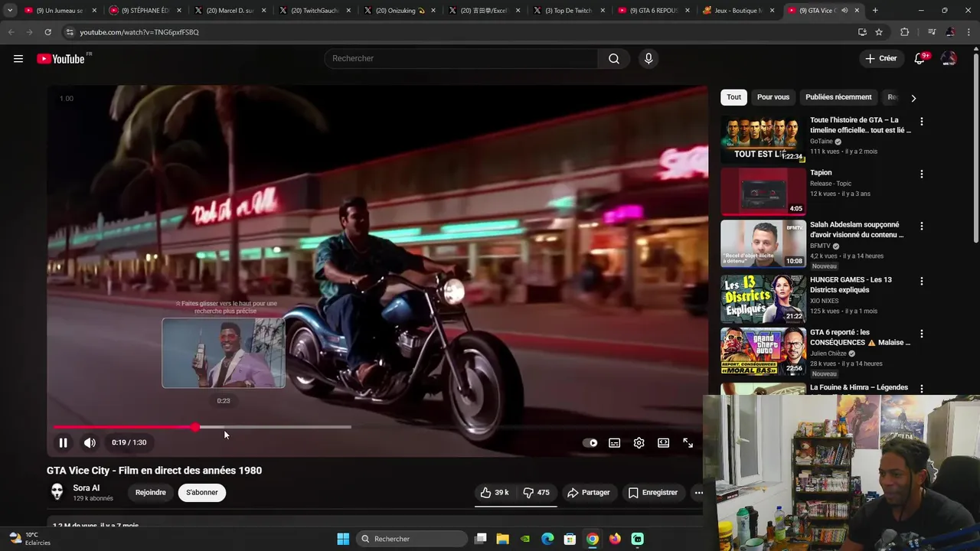Join the channel via Rejoindre
Viewport: 980px width, 551px height.
[150, 493]
